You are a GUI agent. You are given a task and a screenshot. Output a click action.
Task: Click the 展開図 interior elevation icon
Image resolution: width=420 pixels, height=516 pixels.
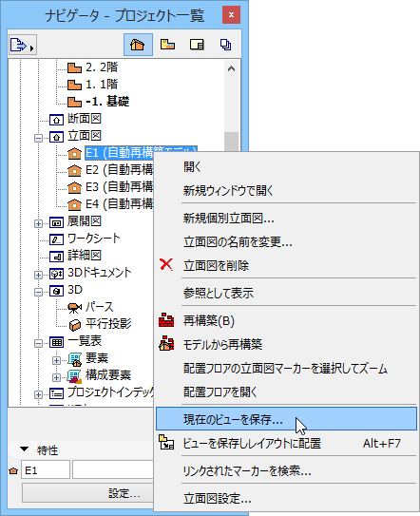pyautogui.click(x=56, y=222)
